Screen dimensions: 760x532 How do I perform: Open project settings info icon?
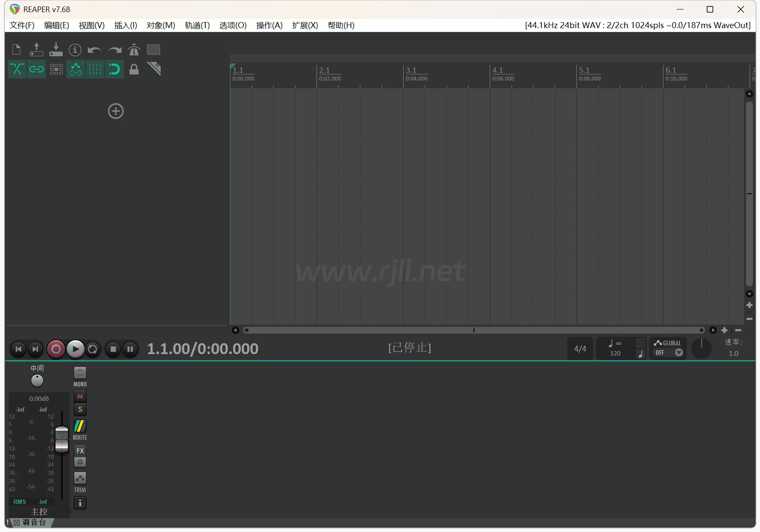click(x=75, y=50)
